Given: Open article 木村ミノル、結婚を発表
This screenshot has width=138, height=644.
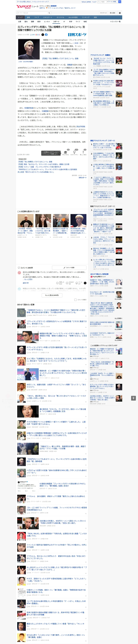Looking at the screenshot, I should coord(56,386).
